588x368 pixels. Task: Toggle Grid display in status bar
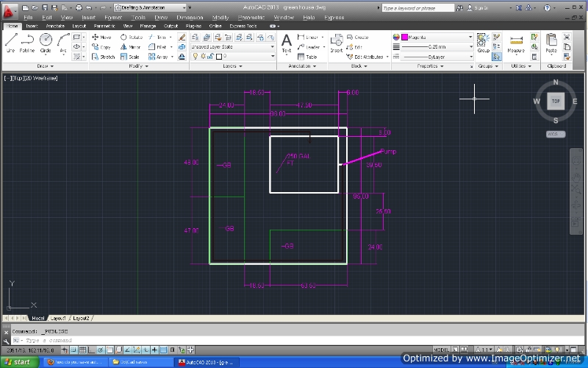click(x=82, y=350)
